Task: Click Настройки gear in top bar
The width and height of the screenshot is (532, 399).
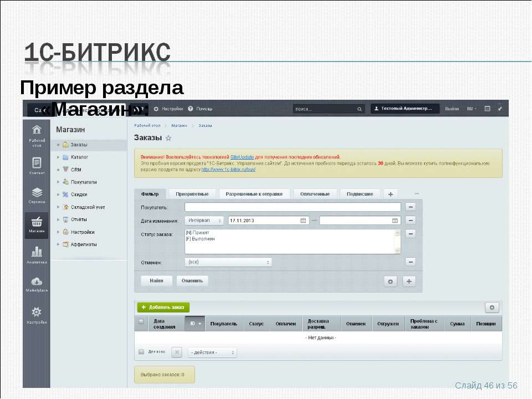Action: pyautogui.click(x=168, y=109)
